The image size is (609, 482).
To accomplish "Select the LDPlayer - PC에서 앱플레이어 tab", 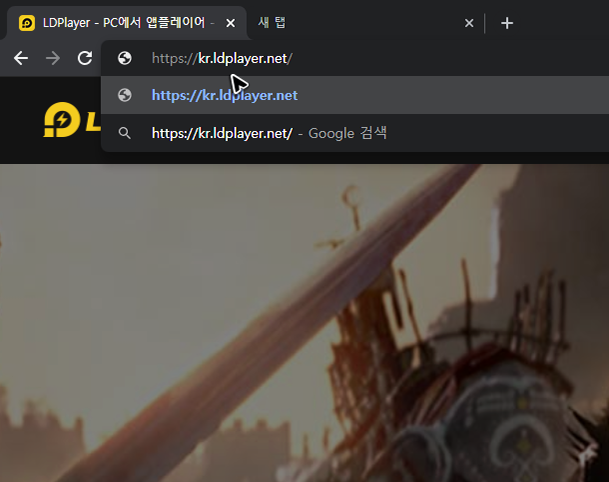I will (x=127, y=23).
